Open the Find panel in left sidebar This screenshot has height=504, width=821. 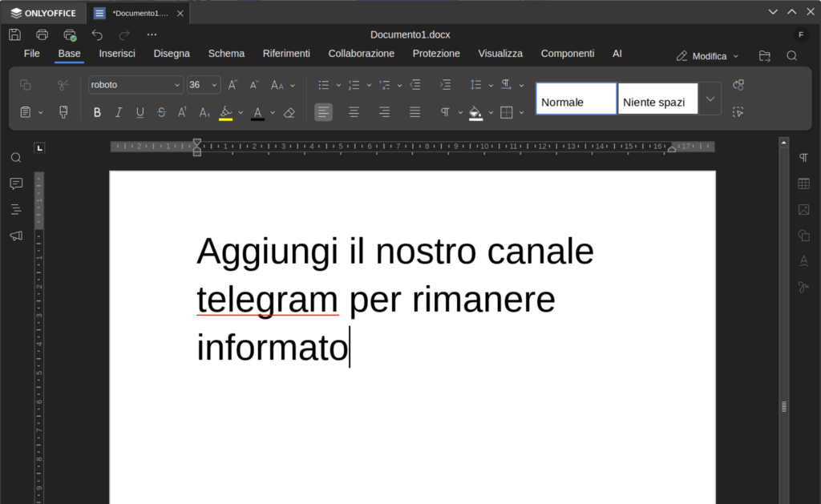click(16, 158)
